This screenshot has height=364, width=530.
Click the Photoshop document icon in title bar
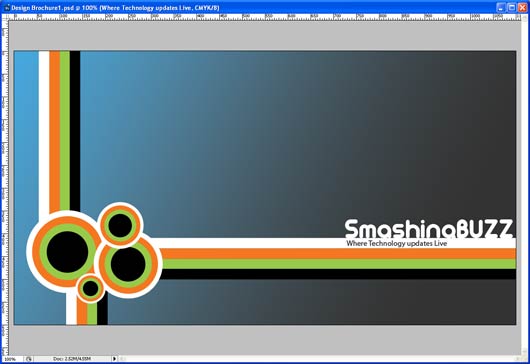tap(7, 7)
